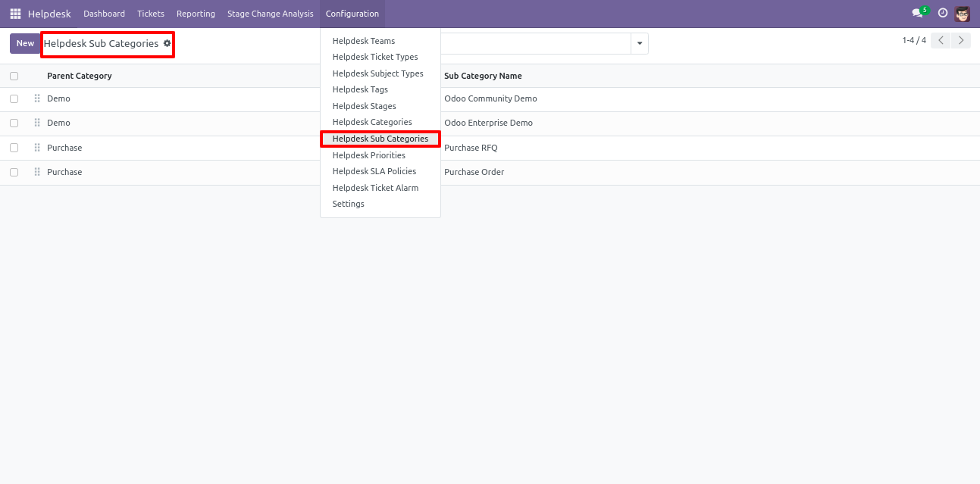The image size is (980, 484).
Task: Open Stage Change Analysis menu
Action: point(271,14)
